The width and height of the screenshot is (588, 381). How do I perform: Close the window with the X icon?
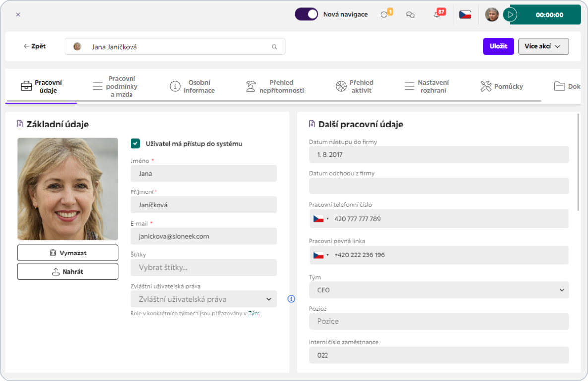(18, 14)
